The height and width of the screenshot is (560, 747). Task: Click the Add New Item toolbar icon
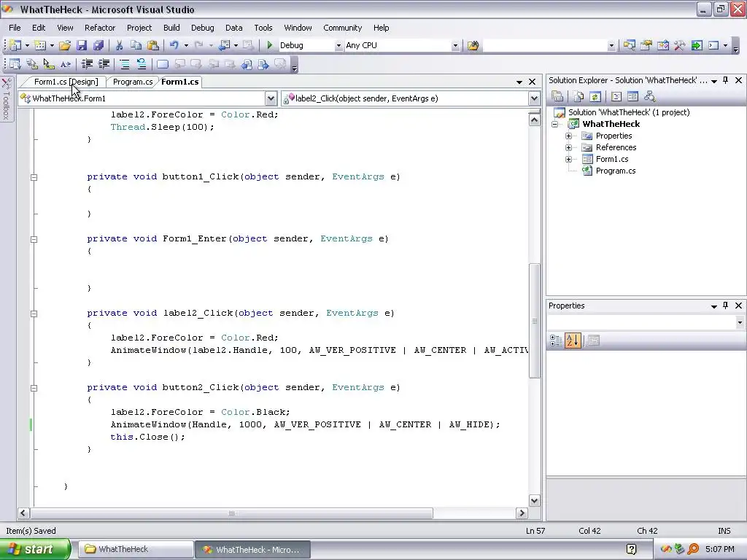40,45
